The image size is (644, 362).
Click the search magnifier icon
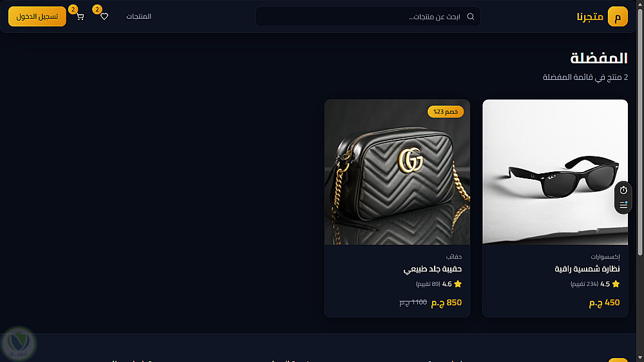click(x=471, y=17)
